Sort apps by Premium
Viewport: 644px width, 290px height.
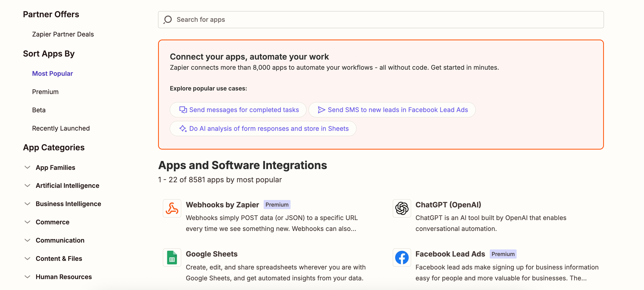[45, 92]
